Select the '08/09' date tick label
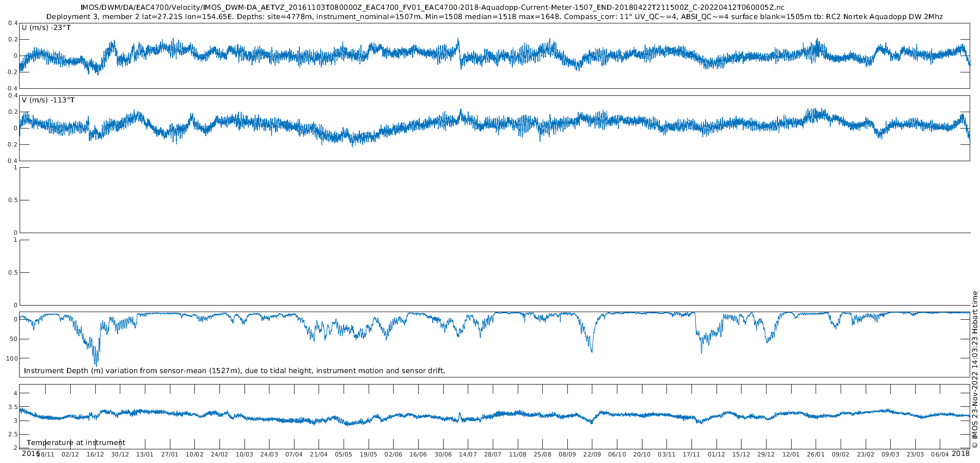This screenshot has width=980, height=463. 567,454
